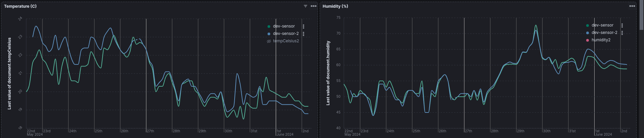The width and height of the screenshot is (644, 138).
Task: Click '24' value on Temperature y-axis
Action: (x=20, y=19)
